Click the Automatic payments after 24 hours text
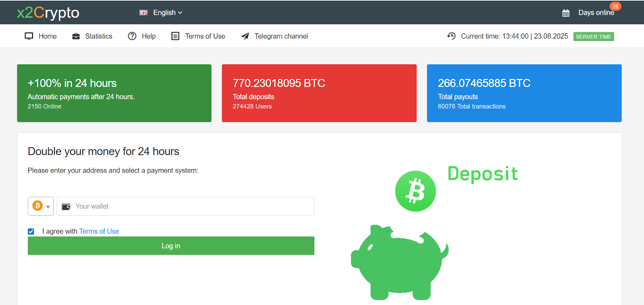This screenshot has width=644, height=305. [81, 97]
